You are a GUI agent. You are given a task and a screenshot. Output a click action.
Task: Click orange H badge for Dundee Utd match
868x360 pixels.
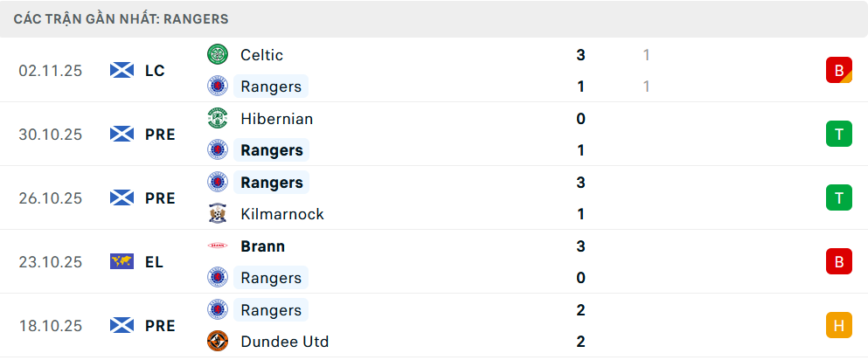click(838, 325)
